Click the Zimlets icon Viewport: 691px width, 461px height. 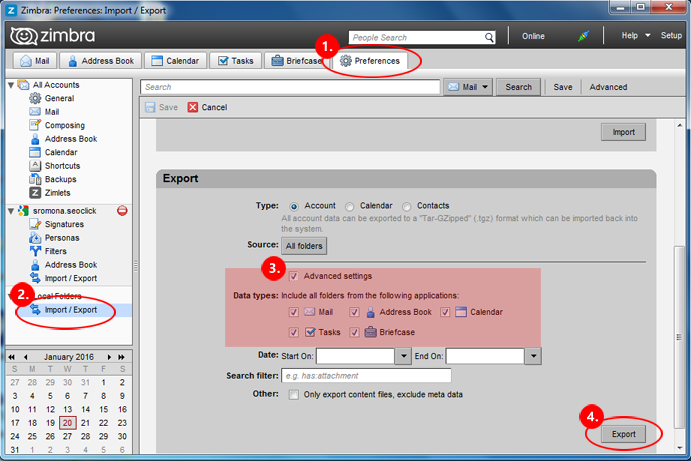click(35, 193)
